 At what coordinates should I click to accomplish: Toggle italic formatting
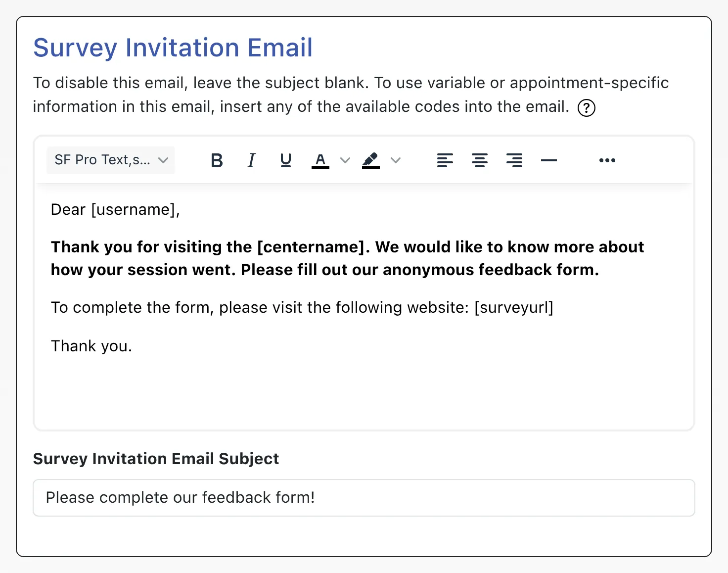(x=251, y=160)
